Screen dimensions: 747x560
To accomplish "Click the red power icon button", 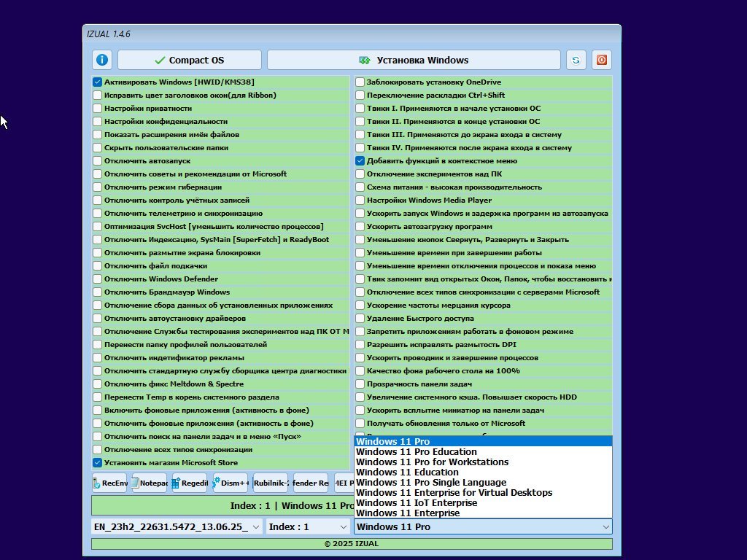I will pyautogui.click(x=602, y=60).
